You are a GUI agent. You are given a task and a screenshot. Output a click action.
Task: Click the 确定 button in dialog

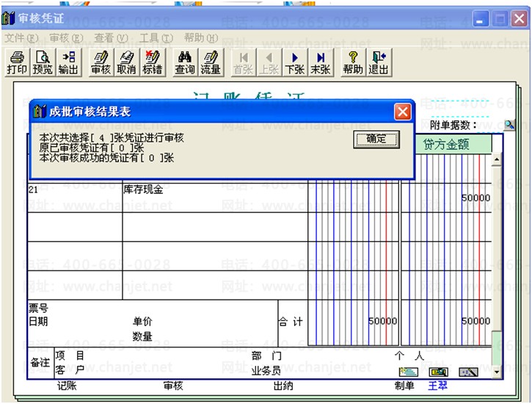(x=376, y=139)
